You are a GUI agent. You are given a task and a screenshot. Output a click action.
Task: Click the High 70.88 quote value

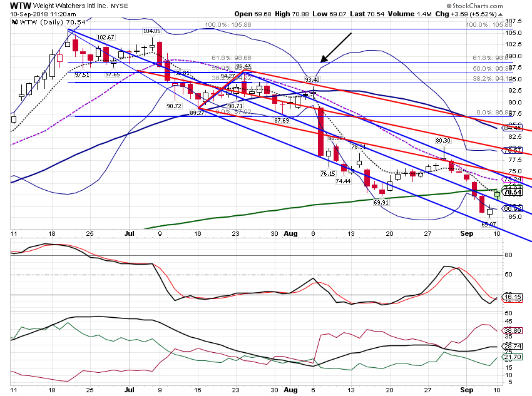pos(292,14)
